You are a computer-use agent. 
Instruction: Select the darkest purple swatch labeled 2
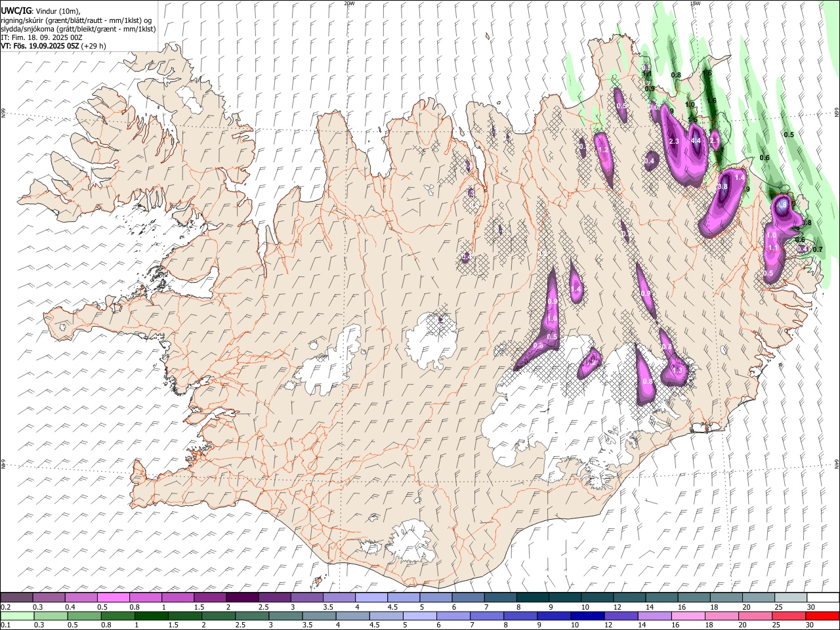(242, 598)
